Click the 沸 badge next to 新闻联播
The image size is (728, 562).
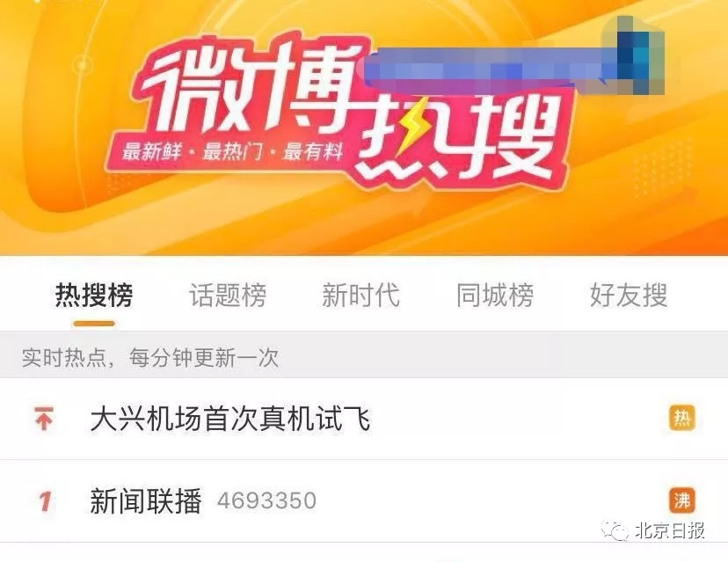[x=682, y=500]
